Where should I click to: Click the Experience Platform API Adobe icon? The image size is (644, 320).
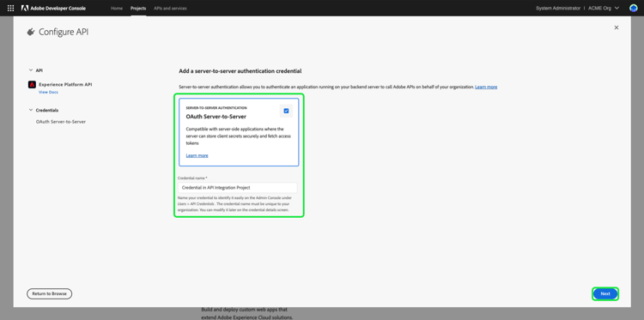[32, 85]
